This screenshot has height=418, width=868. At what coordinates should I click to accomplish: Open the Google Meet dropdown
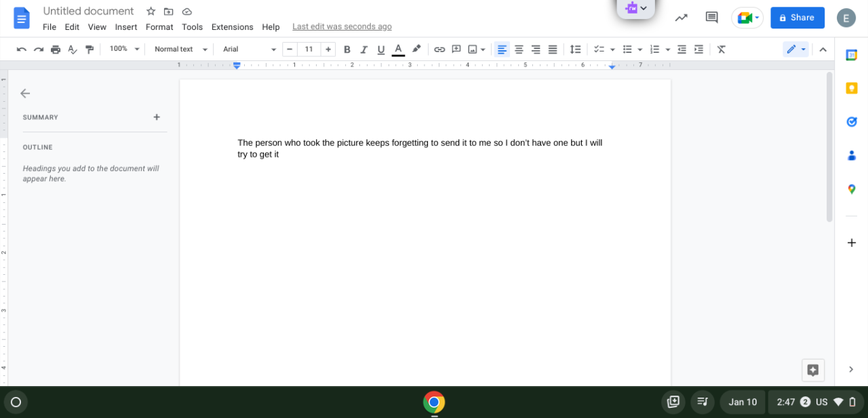tap(747, 18)
